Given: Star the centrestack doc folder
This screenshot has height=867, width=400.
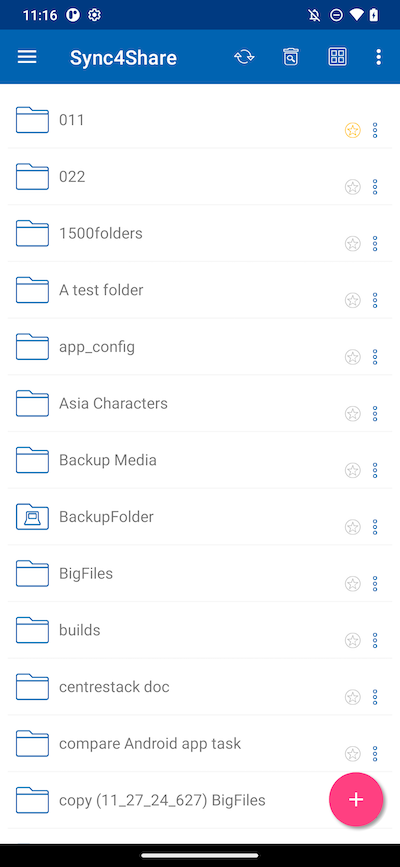Looking at the screenshot, I should click(x=352, y=697).
